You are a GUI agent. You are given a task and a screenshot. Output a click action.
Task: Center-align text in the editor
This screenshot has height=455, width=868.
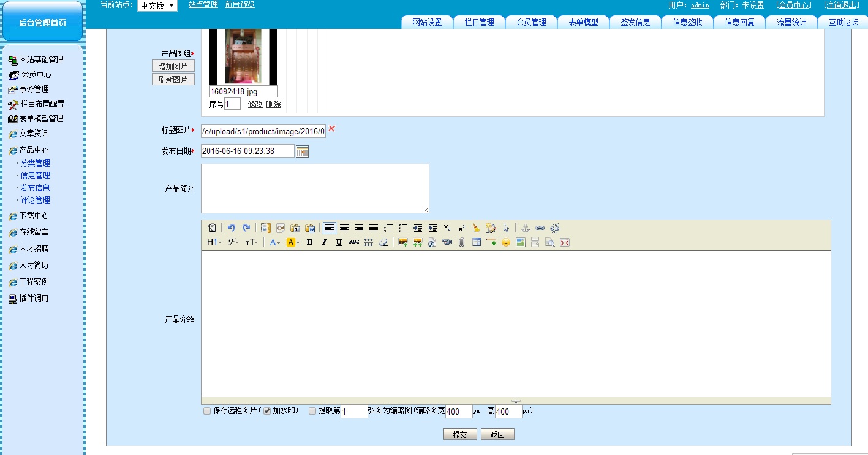point(344,227)
